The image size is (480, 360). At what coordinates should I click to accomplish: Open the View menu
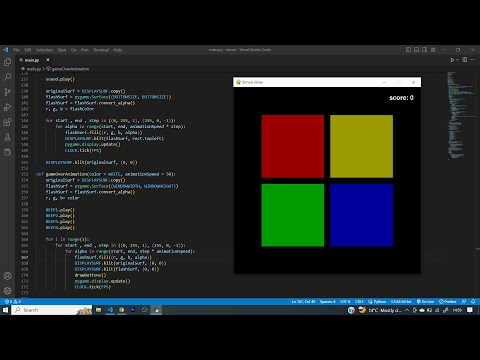click(62, 50)
